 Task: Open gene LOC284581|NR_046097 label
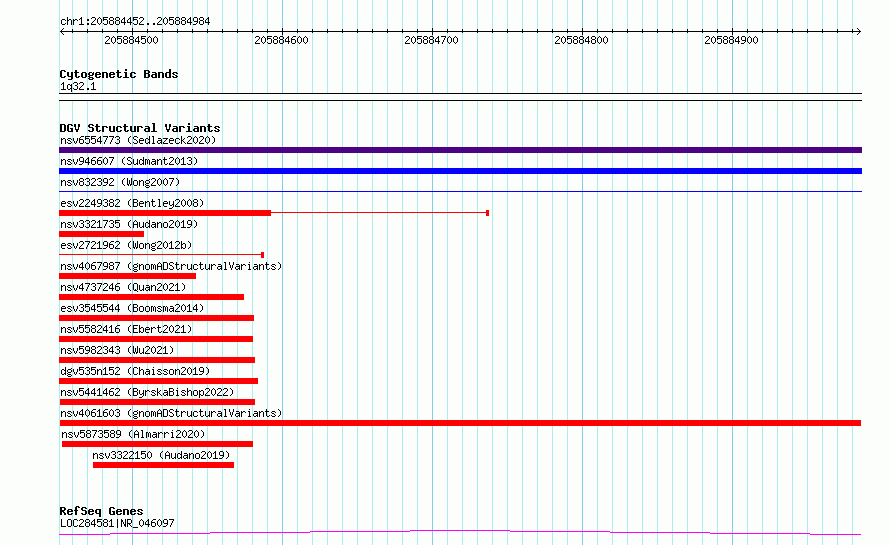click(117, 523)
